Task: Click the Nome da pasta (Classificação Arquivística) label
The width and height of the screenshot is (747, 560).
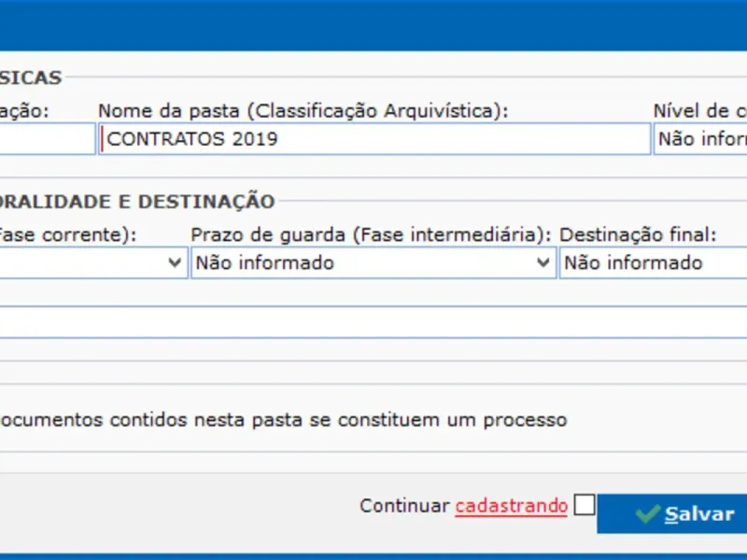Action: (x=303, y=110)
